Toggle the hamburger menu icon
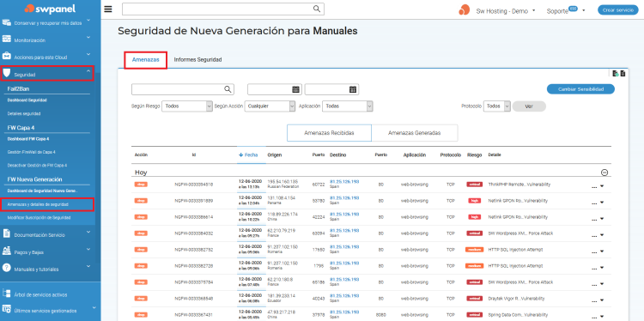Viewport: 644px width, 321px height. coord(108,9)
